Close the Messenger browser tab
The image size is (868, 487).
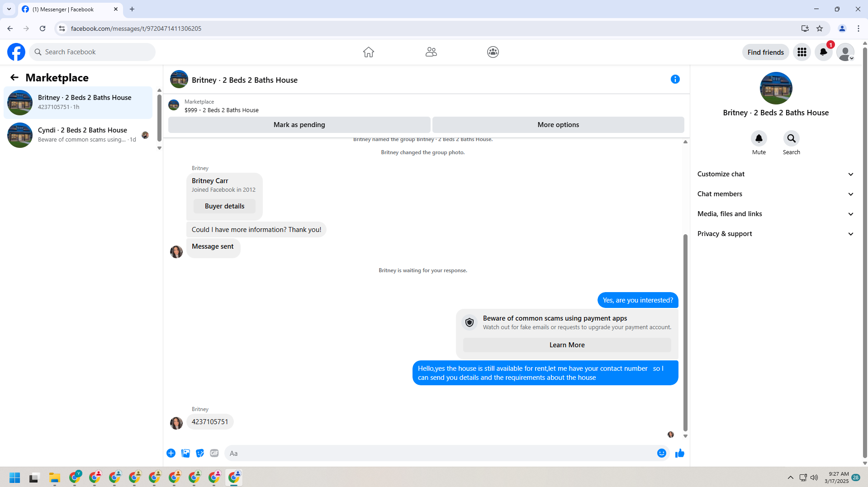[x=116, y=9]
